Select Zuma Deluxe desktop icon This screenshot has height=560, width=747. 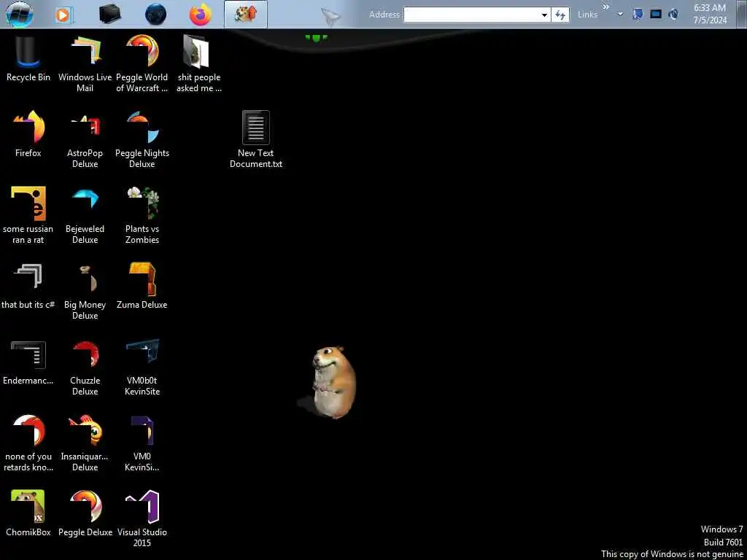tap(142, 286)
